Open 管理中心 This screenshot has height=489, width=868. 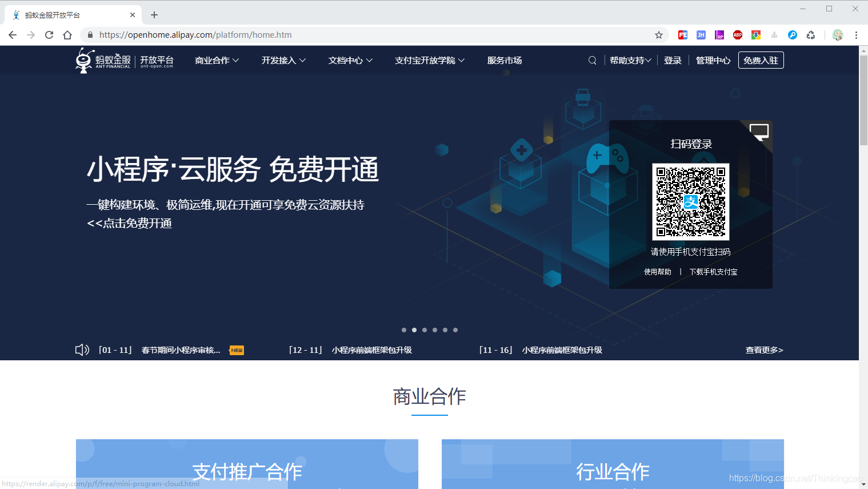point(713,60)
